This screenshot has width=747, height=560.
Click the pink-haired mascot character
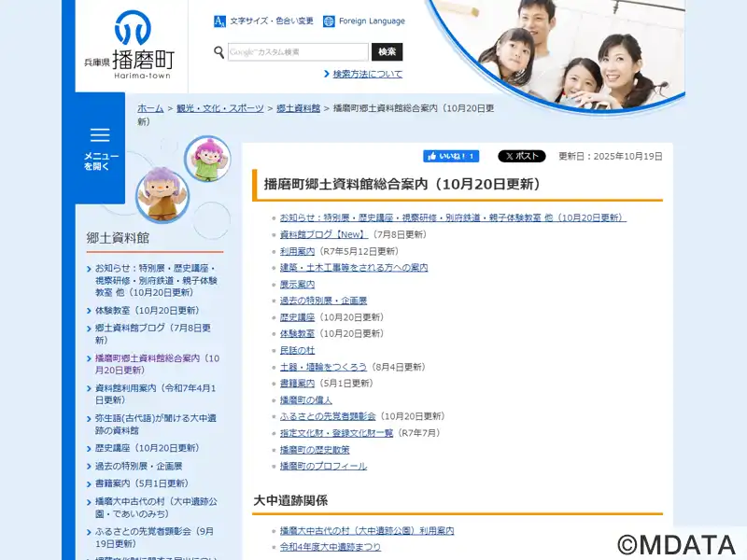[x=207, y=159]
